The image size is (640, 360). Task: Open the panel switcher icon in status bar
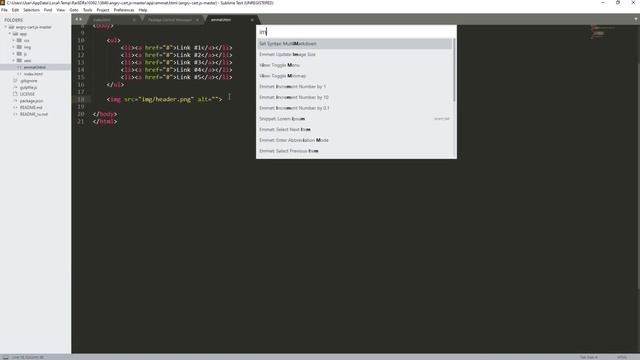tap(5, 357)
